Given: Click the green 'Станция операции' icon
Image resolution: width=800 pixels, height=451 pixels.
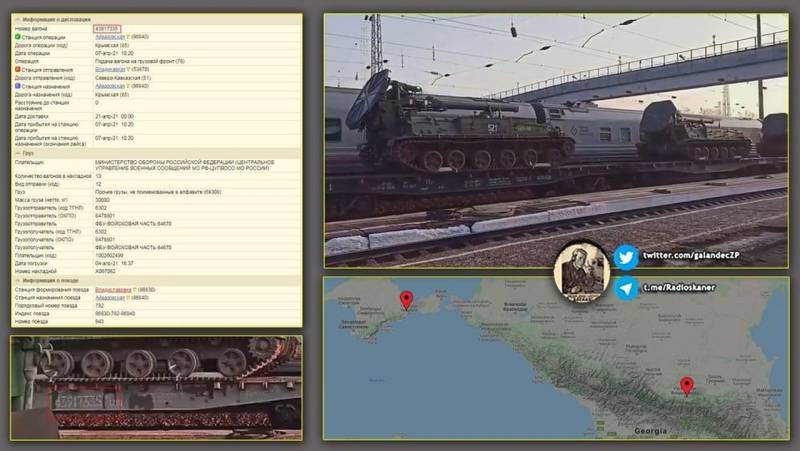Looking at the screenshot, I should click(17, 37).
